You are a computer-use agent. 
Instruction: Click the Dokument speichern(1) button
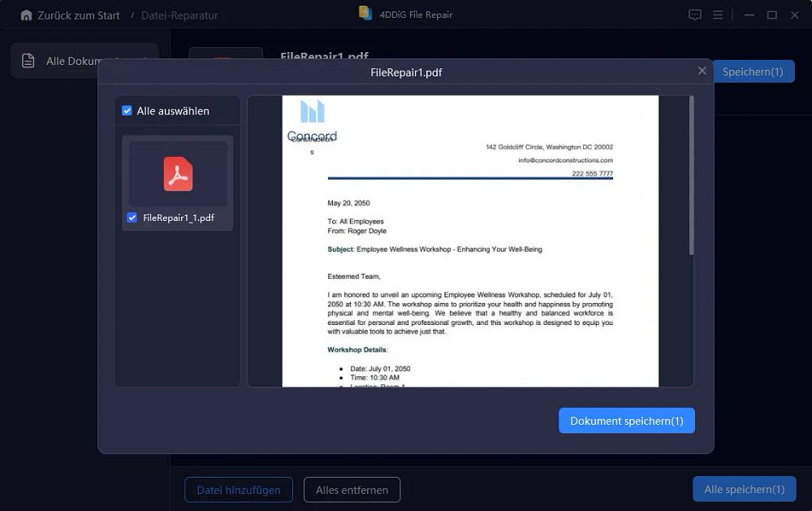point(627,421)
